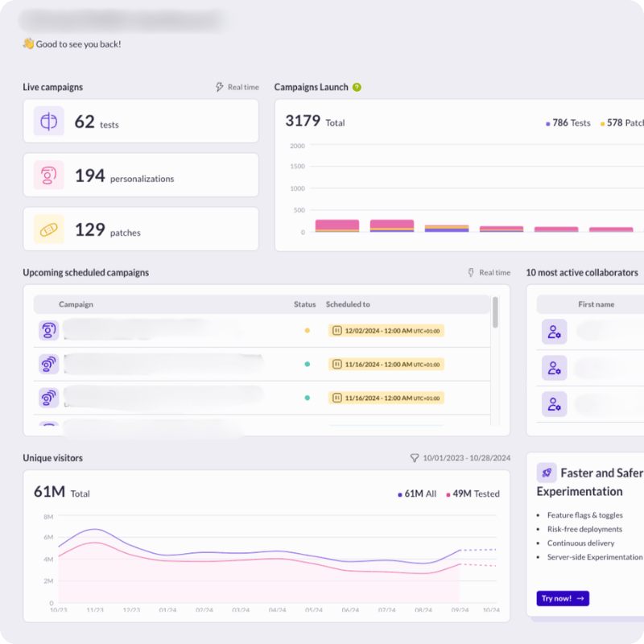The height and width of the screenshot is (644, 644).
Task: Toggle the 61M All legend series
Action: click(417, 493)
